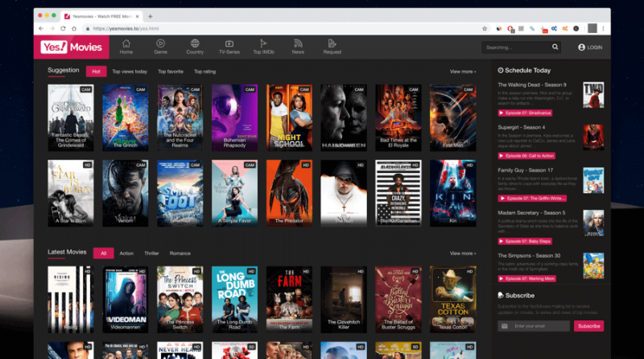
Task: Expand Suggestion with View more
Action: (463, 72)
